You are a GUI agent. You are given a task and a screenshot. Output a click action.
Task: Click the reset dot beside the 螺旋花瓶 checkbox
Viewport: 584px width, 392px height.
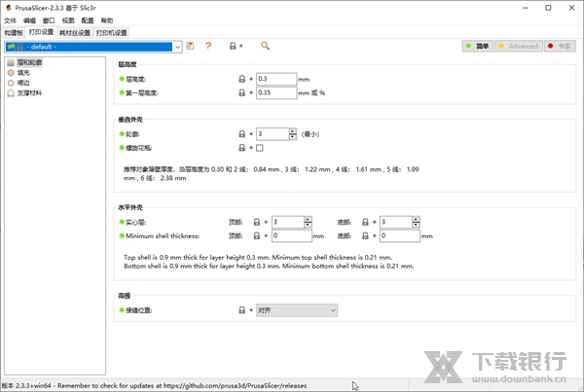tap(251, 148)
